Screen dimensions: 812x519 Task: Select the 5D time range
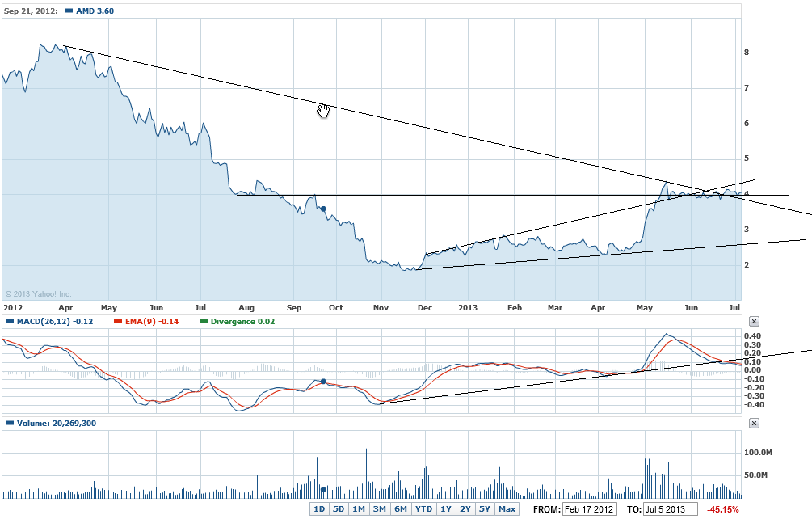[339, 509]
